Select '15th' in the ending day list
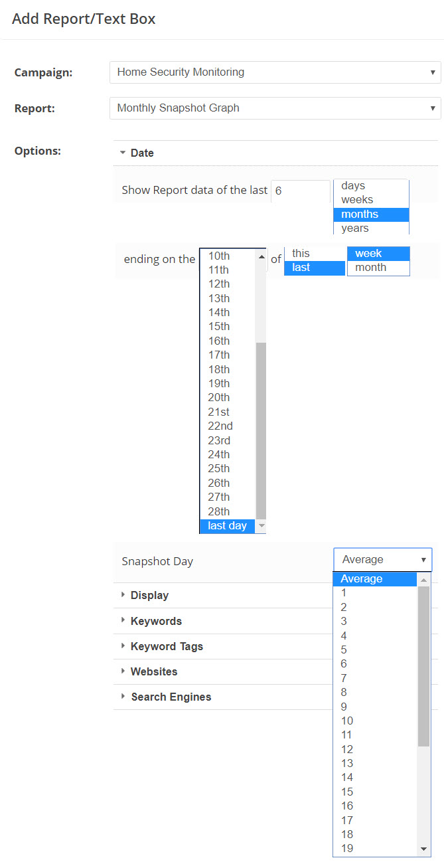 219,327
